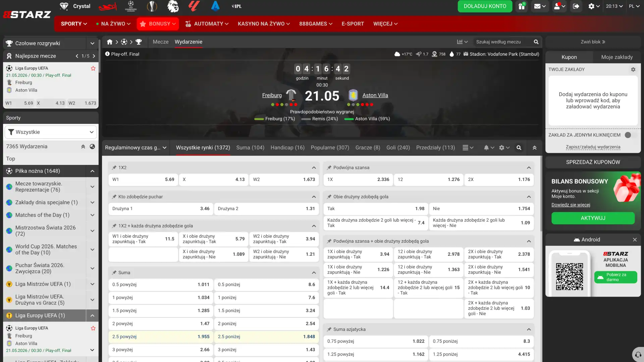Pin the 1X2 market
Viewport: 644px width, 362px height.
pyautogui.click(x=114, y=168)
